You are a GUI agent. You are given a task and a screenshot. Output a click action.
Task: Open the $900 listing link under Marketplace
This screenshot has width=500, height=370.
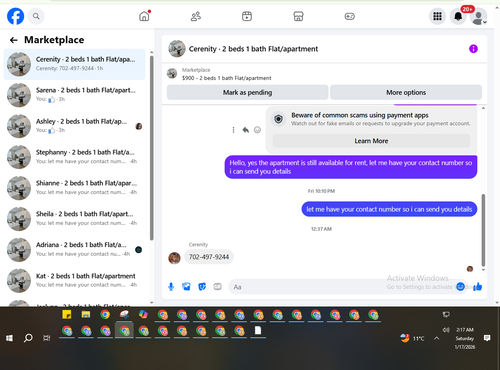click(227, 78)
